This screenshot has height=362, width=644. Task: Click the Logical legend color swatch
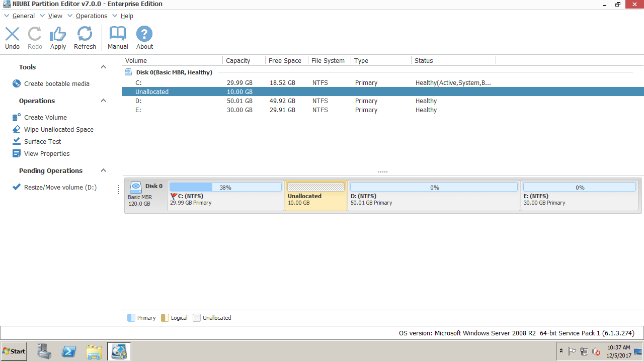pos(165,318)
